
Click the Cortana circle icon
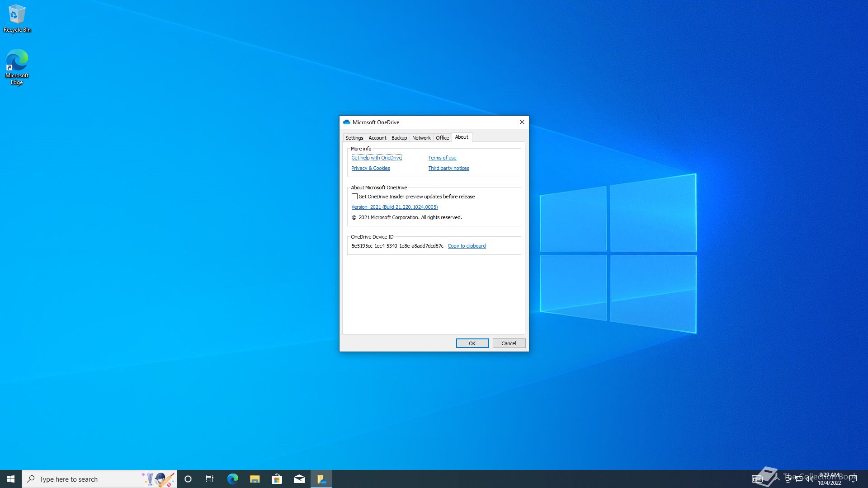pyautogui.click(x=188, y=479)
